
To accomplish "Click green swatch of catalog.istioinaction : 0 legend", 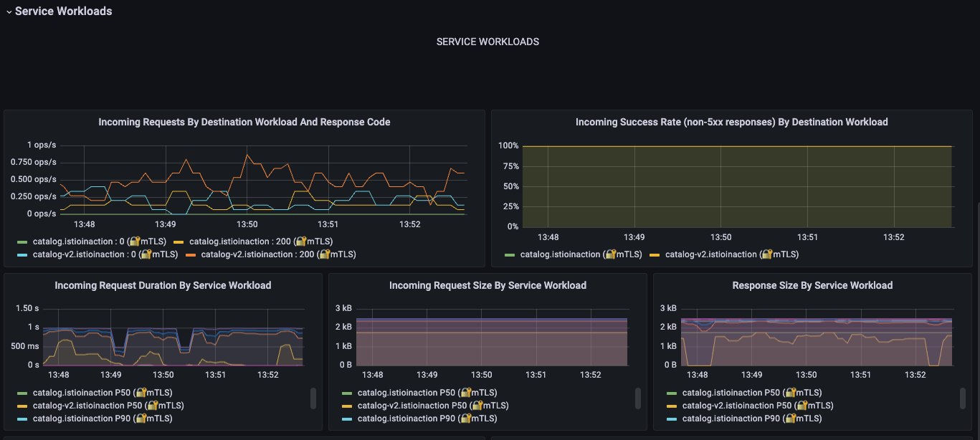I will pos(22,242).
